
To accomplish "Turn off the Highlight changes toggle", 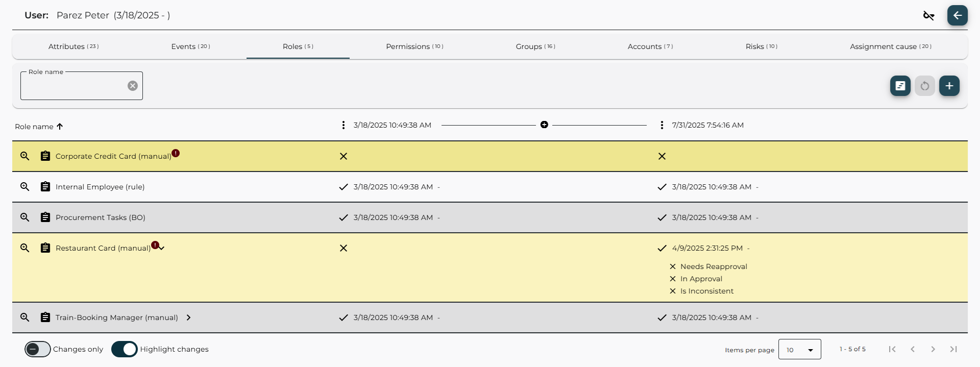I will [125, 349].
